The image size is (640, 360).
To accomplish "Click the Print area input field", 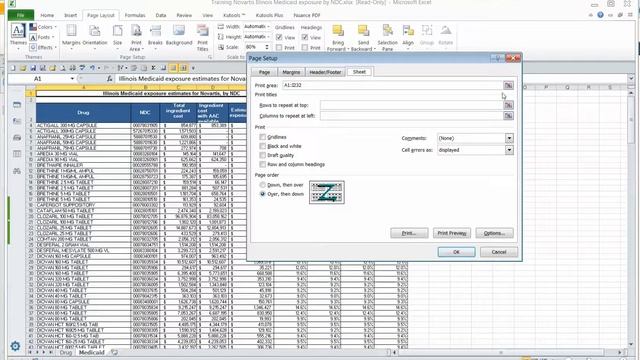I will tap(392, 85).
